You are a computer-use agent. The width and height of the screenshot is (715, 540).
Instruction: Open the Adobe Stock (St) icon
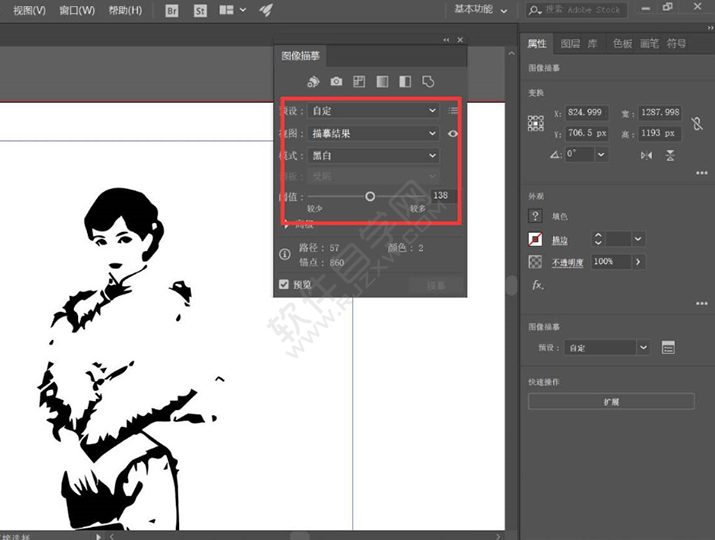pos(200,10)
